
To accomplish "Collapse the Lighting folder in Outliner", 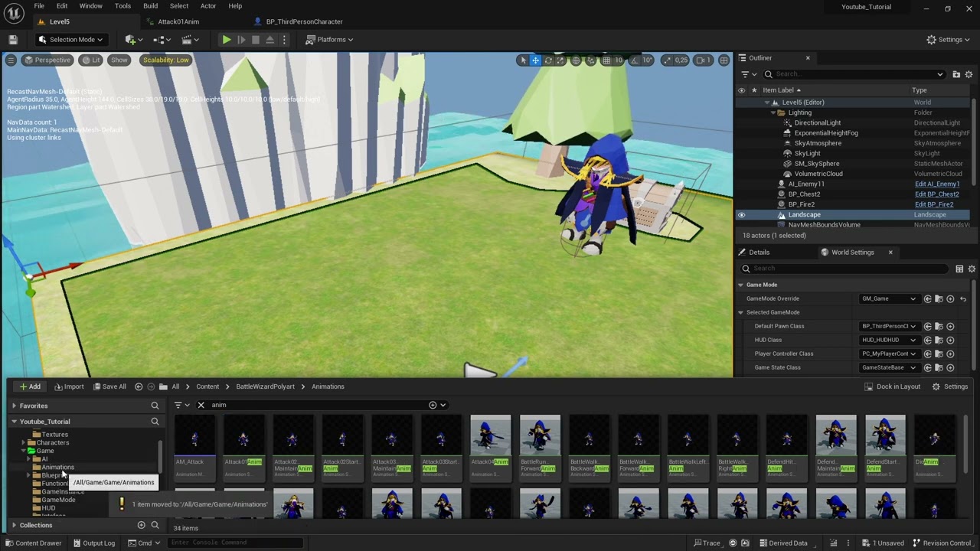I will [x=773, y=112].
